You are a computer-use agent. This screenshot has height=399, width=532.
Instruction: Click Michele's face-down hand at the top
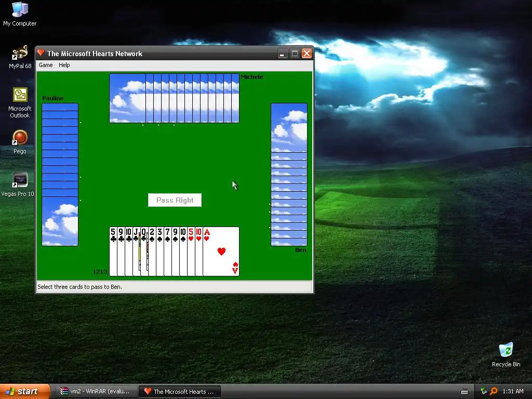(174, 98)
